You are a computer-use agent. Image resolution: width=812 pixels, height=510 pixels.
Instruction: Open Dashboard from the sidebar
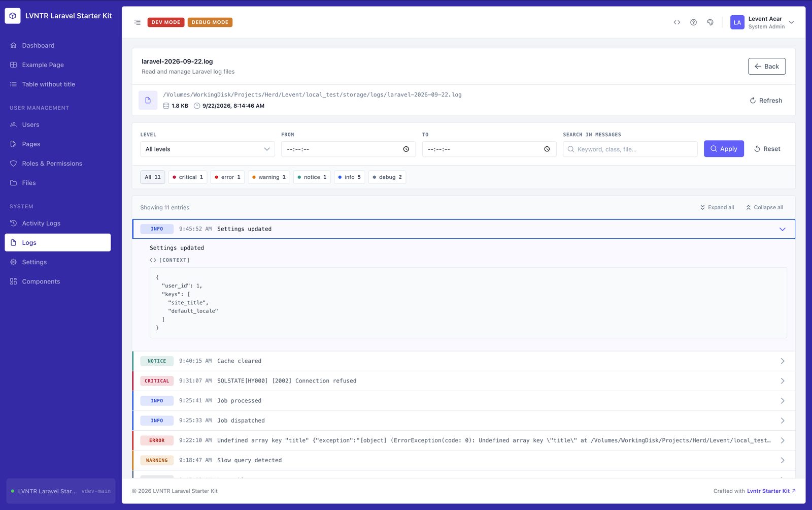(x=58, y=45)
